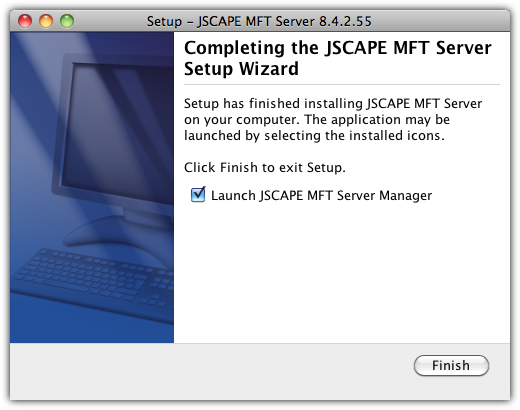The height and width of the screenshot is (410, 520).
Task: Click the Setup Wizard heading line
Action: (241, 69)
